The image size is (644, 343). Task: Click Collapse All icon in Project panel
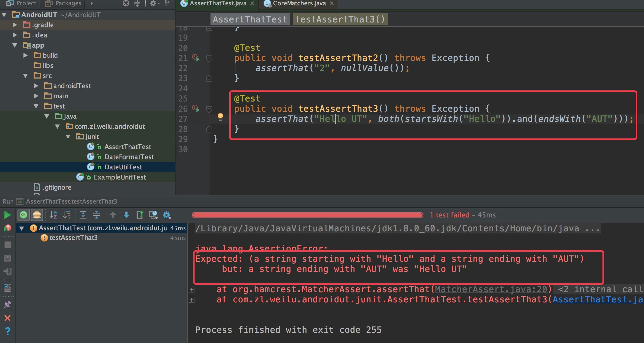[x=137, y=3]
